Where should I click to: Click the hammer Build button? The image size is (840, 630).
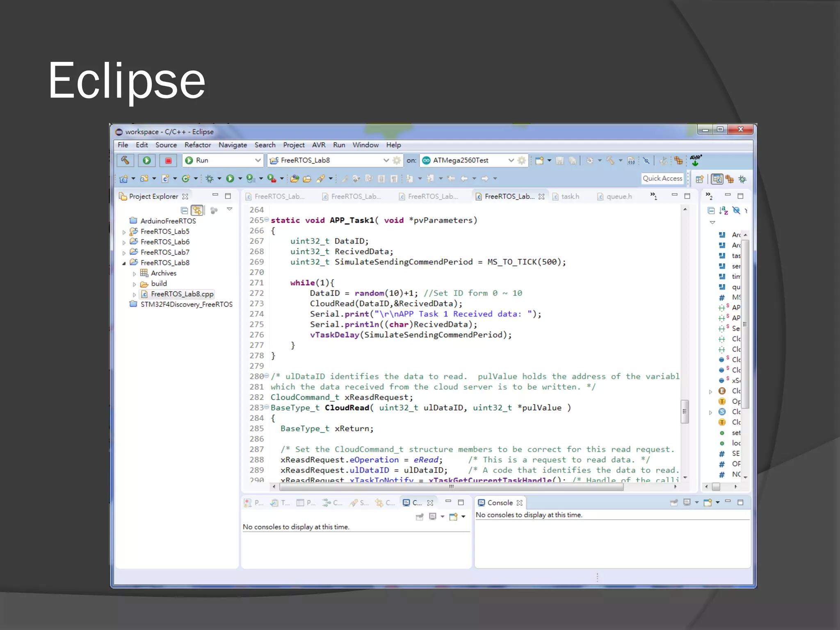(125, 160)
